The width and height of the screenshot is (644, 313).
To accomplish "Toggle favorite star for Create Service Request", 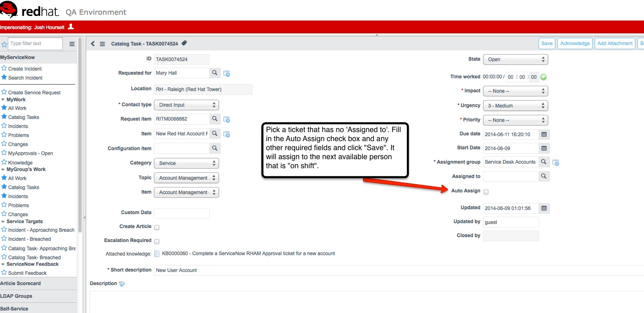I will tap(4, 92).
